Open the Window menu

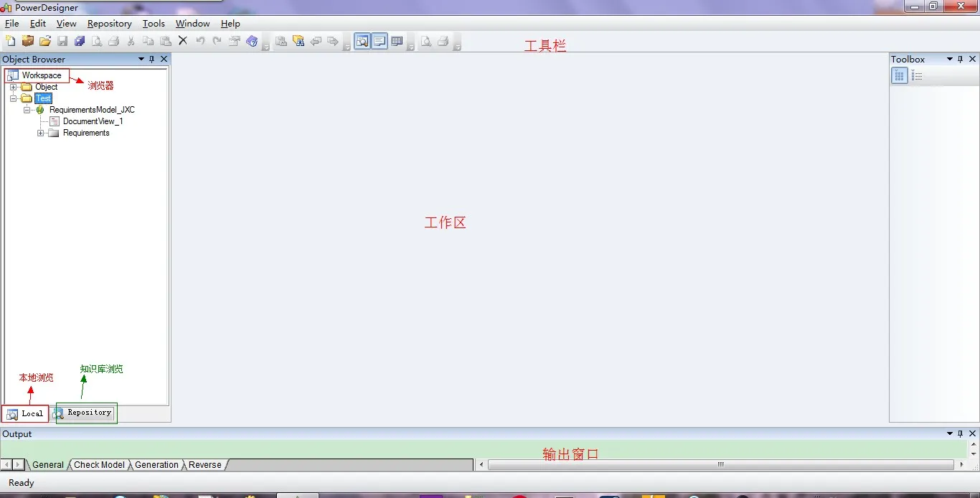[193, 24]
